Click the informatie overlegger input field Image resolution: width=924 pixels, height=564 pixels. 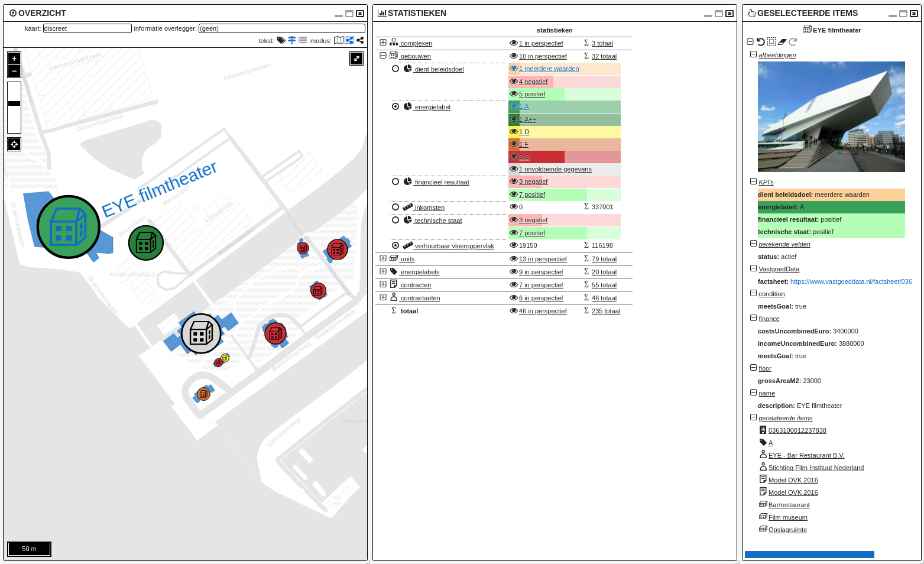[282, 28]
